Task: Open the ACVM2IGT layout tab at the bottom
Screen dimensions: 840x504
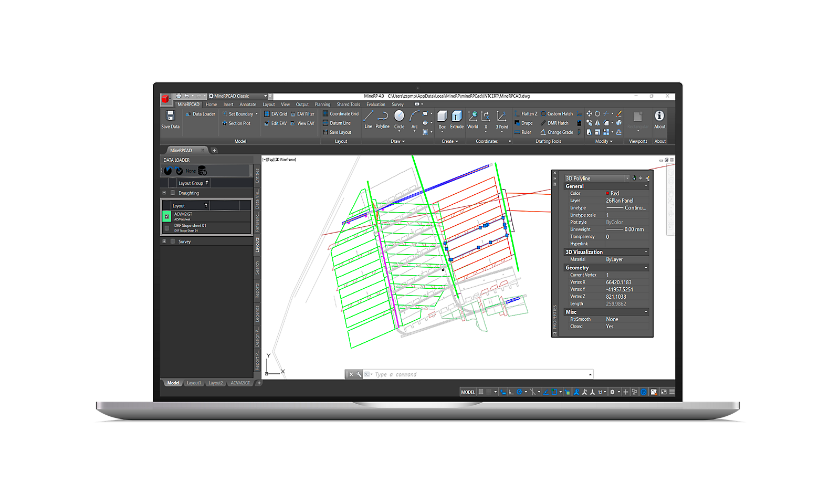Action: pos(240,383)
